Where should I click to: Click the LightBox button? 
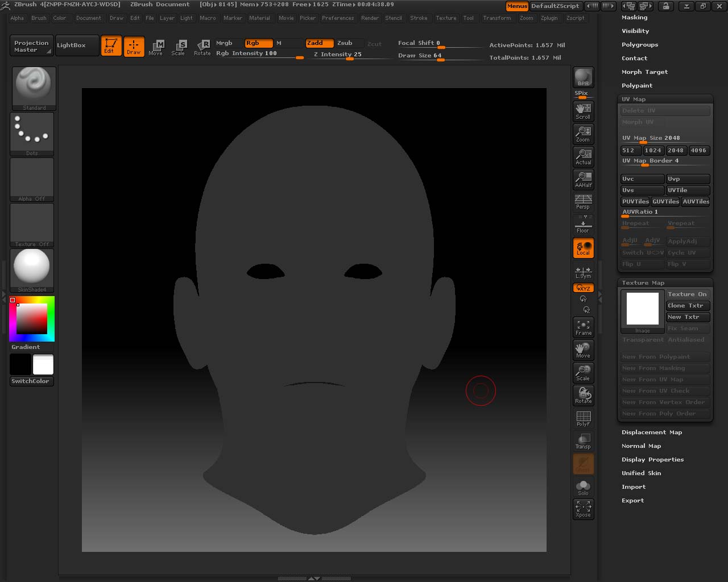pyautogui.click(x=72, y=45)
